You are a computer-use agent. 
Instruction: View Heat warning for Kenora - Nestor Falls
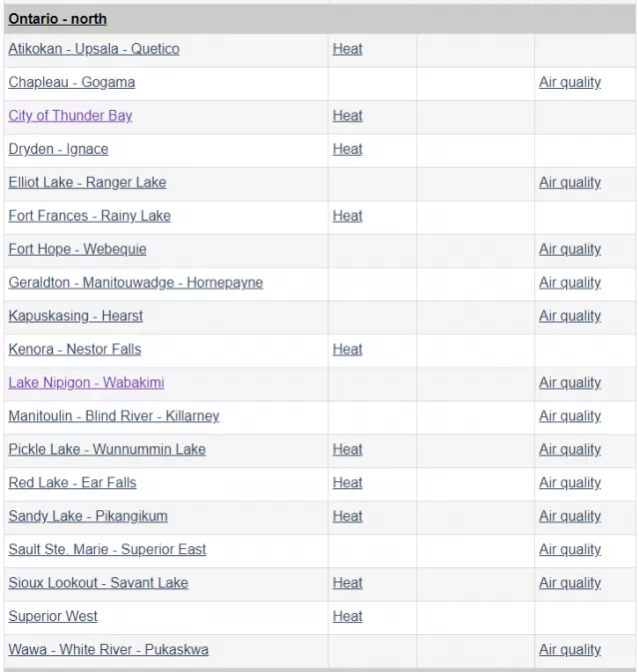click(347, 349)
